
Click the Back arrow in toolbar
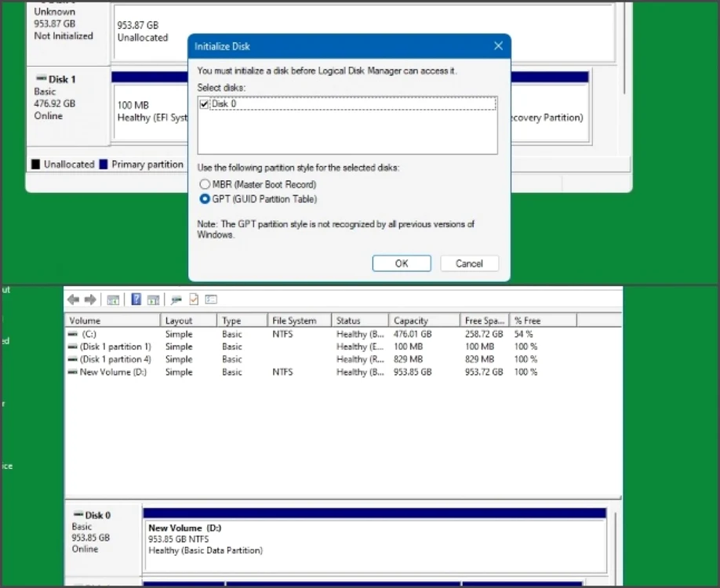pos(73,299)
